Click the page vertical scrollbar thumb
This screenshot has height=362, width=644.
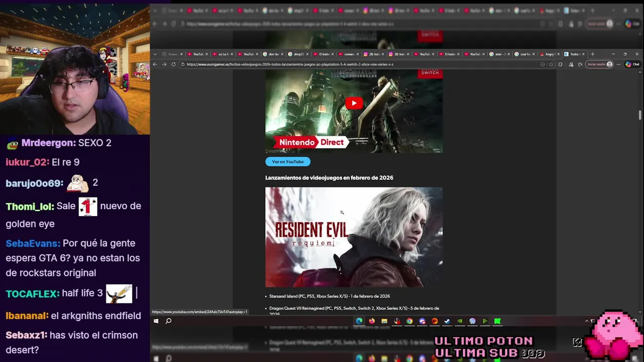click(640, 115)
